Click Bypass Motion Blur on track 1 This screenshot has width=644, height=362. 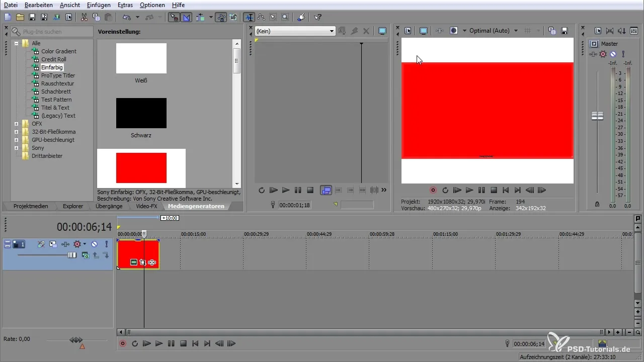point(41,244)
